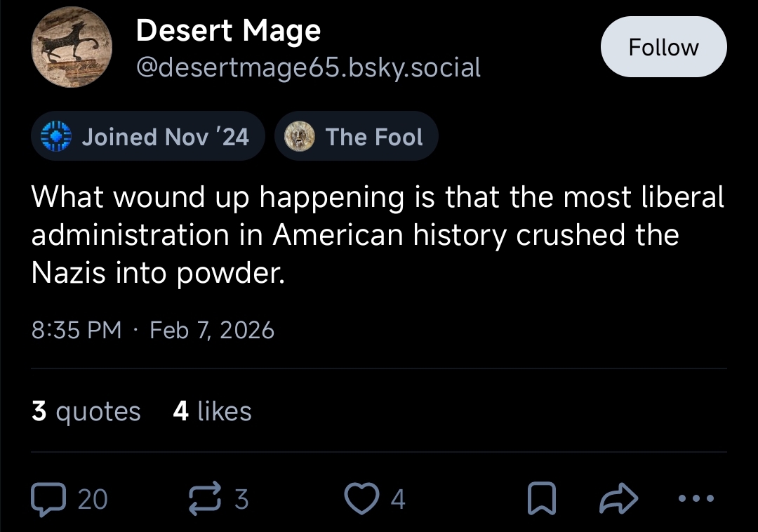Viewport: 758px width, 532px height.
Task: Click the blue icon in Joined badge
Action: pos(55,136)
